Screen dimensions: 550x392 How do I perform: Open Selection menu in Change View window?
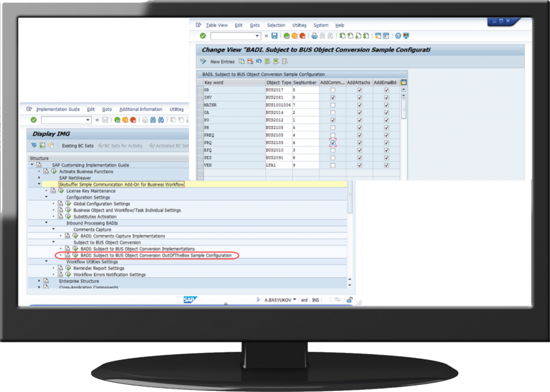276,25
